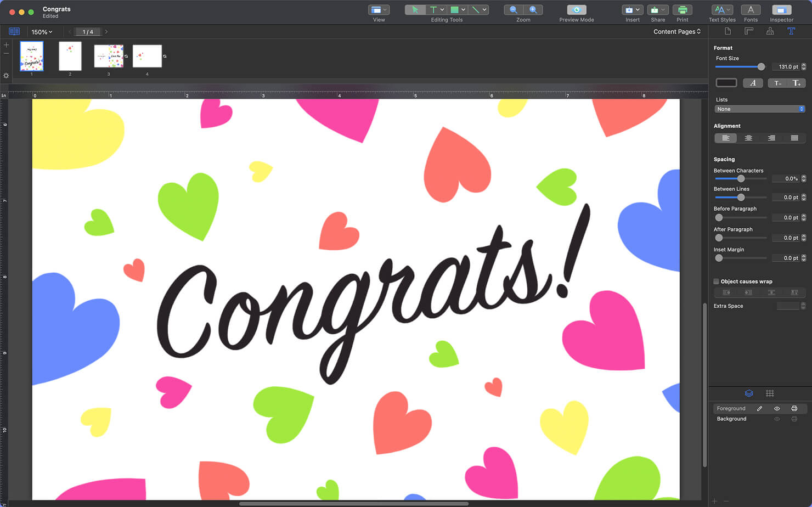Open the 150% zoom level dropdown
Viewport: 812px width, 507px height.
42,32
